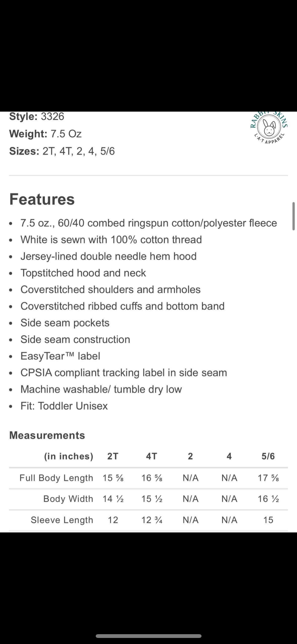The width and height of the screenshot is (297, 644).
Task: Tap the Sizes list line
Action: point(62,151)
